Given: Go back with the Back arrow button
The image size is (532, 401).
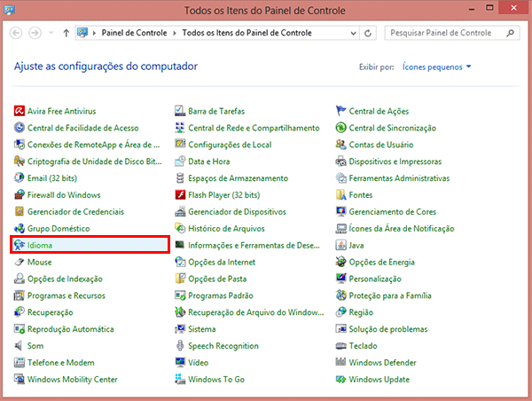Looking at the screenshot, I should (16, 33).
